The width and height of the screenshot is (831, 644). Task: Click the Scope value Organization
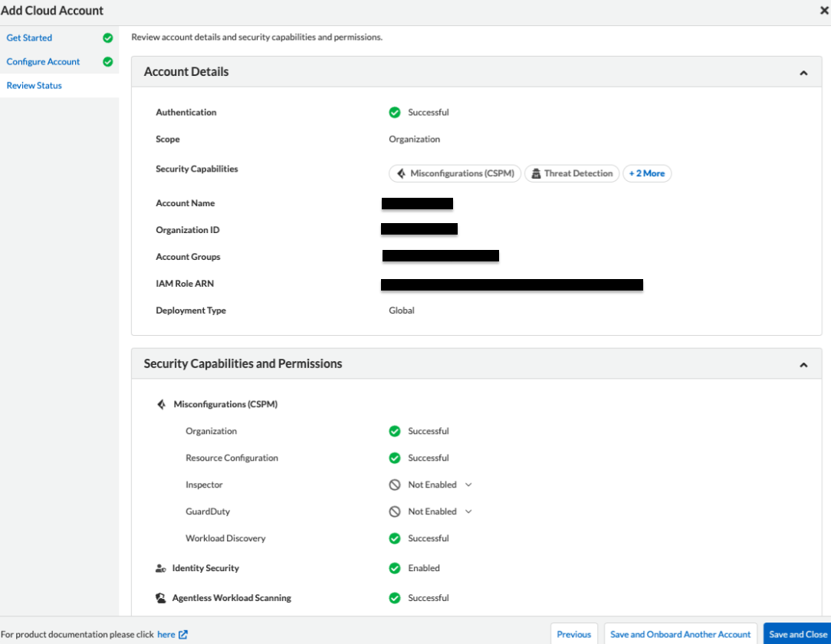415,139
